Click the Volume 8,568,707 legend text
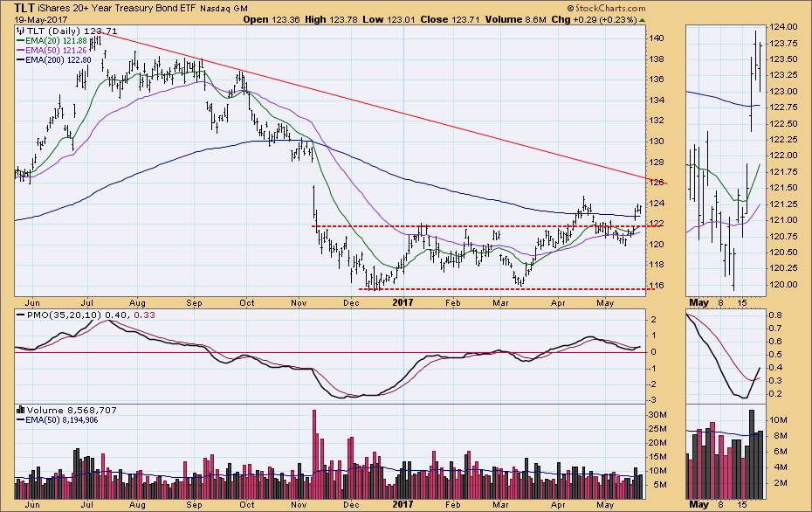This screenshot has width=812, height=512. tap(72, 410)
